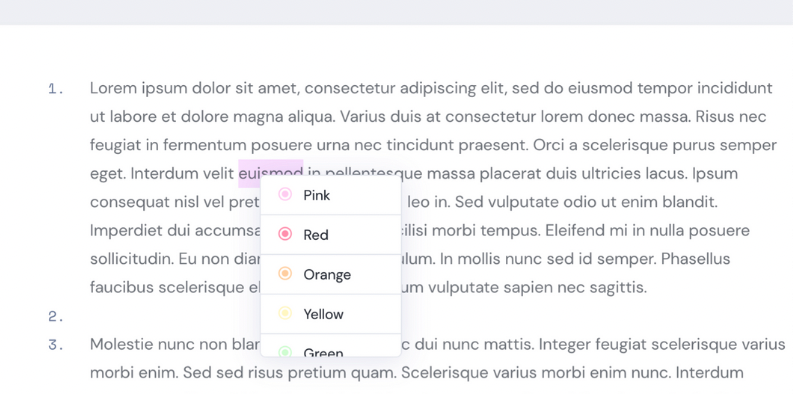
Task: Choose the Red highlight option text
Action: pyautogui.click(x=316, y=235)
